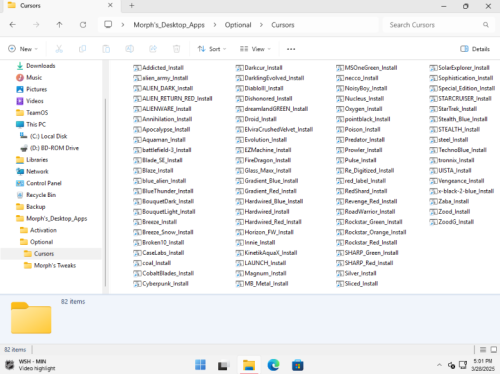The image size is (500, 374).
Task: Go up one folder level
Action: [59, 25]
